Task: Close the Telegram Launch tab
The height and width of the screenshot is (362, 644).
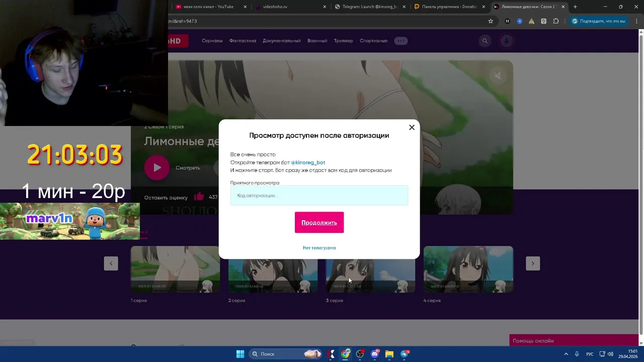Action: [404, 7]
